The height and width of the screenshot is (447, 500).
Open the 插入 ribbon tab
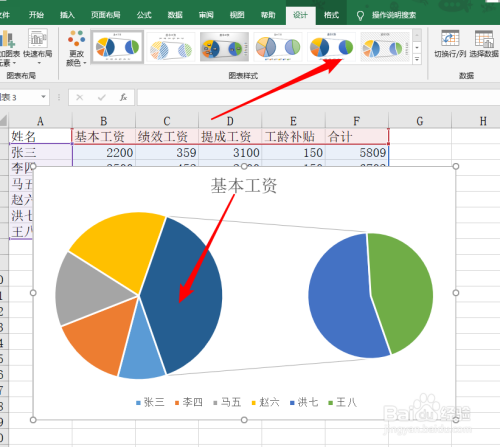[x=67, y=15]
